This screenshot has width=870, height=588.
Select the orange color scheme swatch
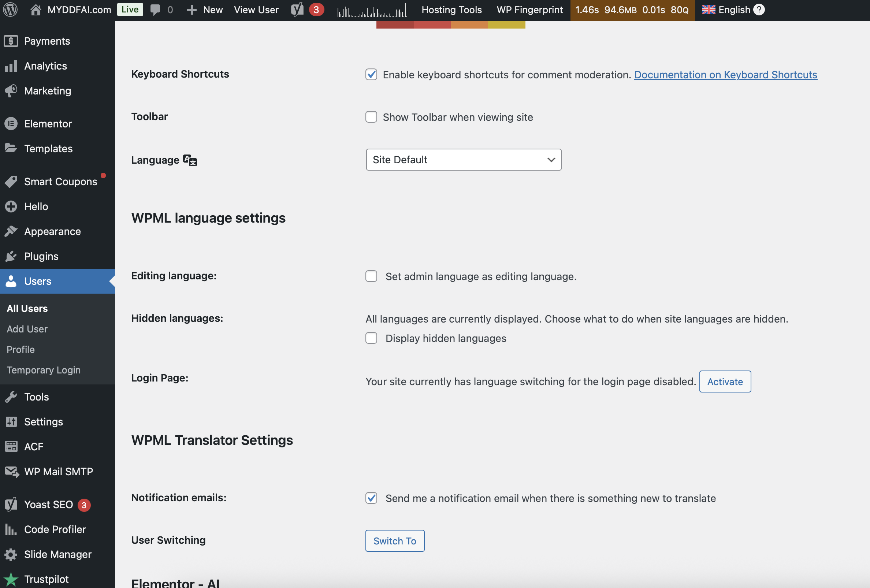469,25
